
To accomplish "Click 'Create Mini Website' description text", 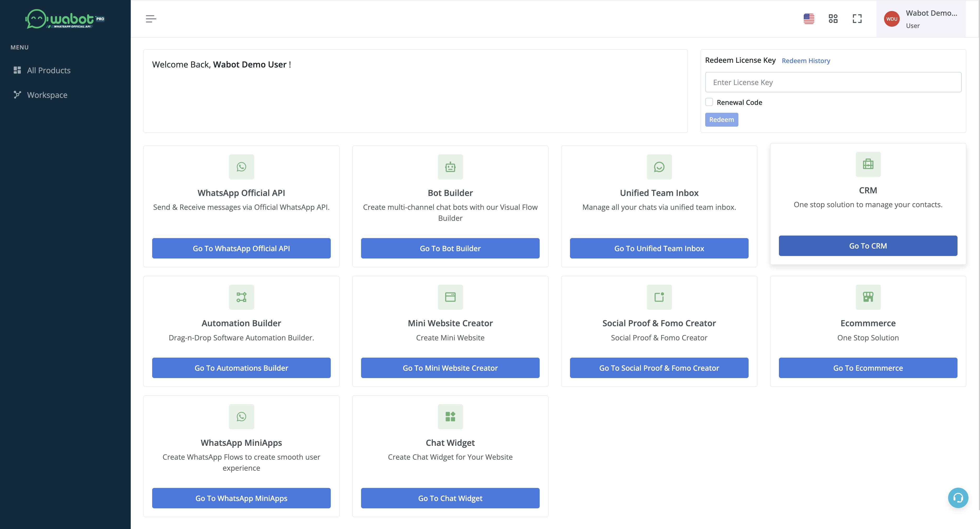I will coord(450,337).
